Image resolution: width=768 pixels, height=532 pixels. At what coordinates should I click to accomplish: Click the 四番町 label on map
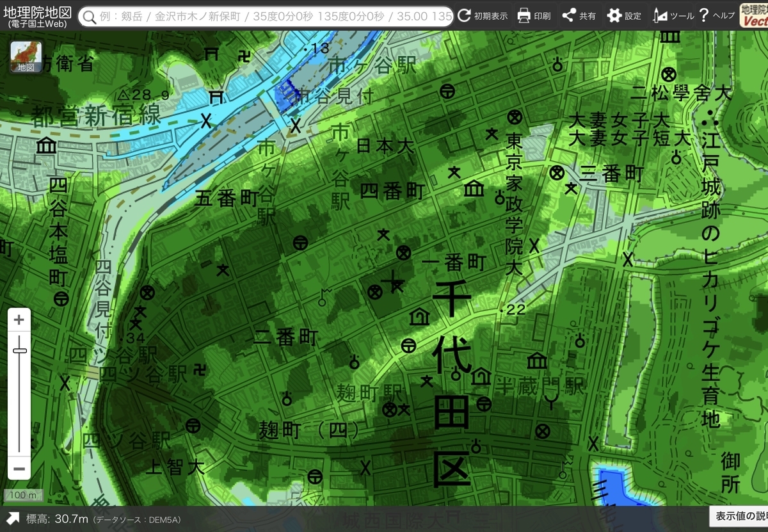[392, 190]
